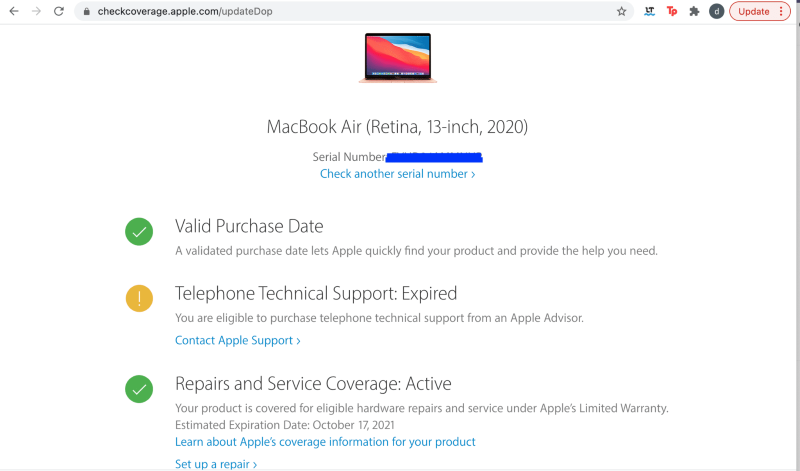This screenshot has width=800, height=471.
Task: Click the green check beside Repairs and Service Coverage
Action: tap(139, 388)
